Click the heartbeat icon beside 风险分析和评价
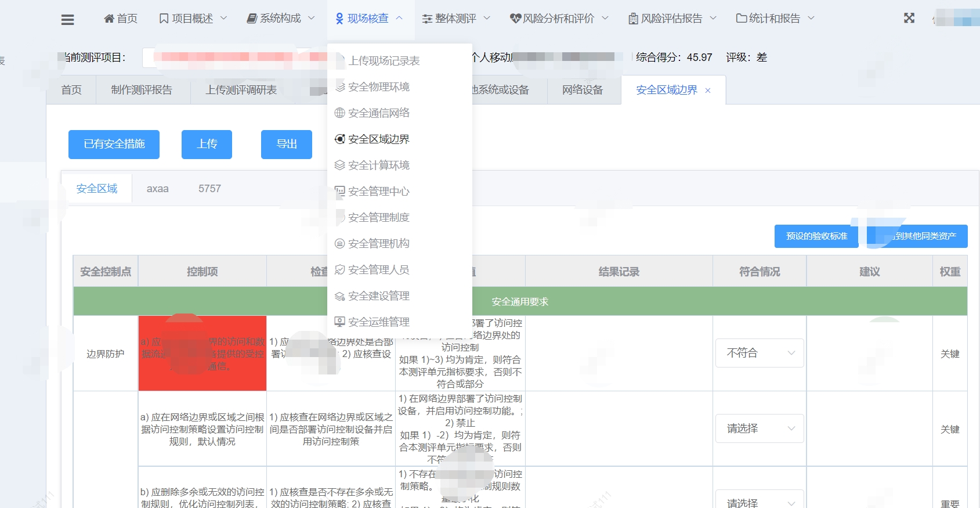Screen dimensions: 980x508 tap(515, 19)
